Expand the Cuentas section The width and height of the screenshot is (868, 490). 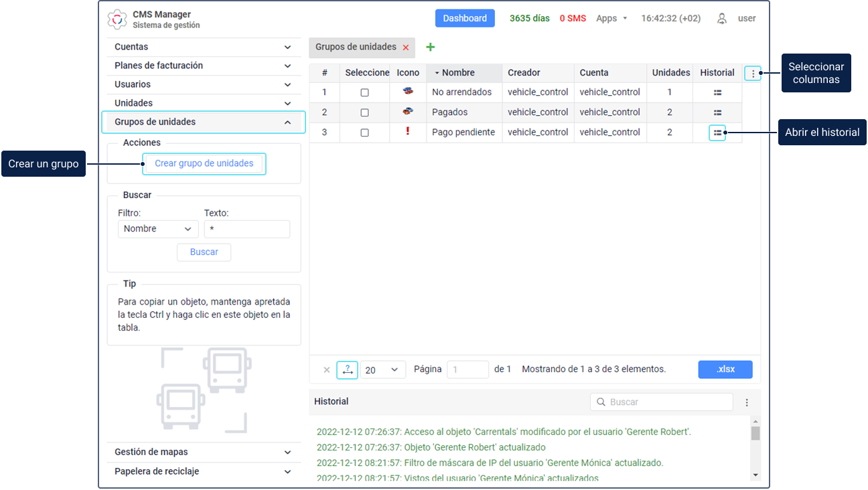click(x=204, y=47)
